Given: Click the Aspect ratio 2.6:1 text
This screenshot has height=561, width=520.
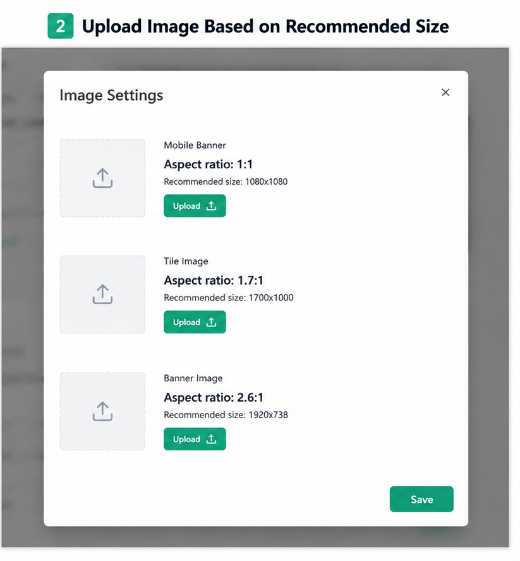Looking at the screenshot, I should tap(213, 397).
